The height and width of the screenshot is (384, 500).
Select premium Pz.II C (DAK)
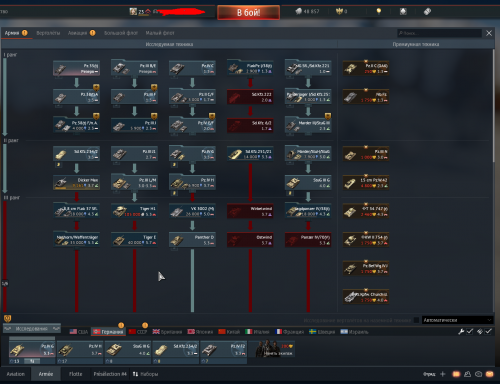point(366,68)
